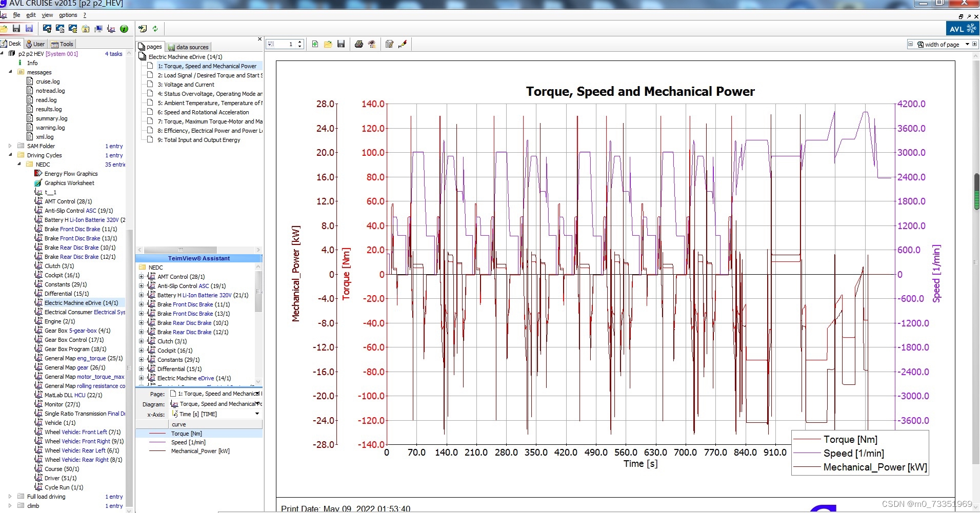Click the black floppy save icon
Screen dimensions: 980x513
16,29
